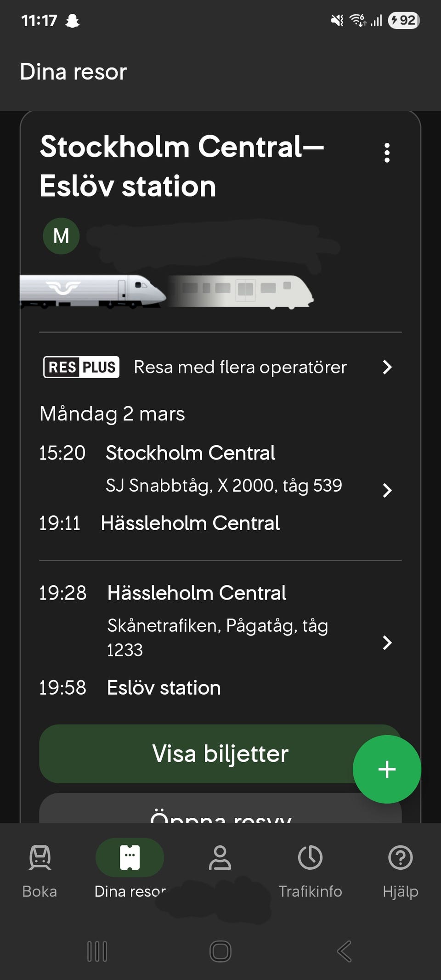Switch to the Boka tab label
Image resolution: width=441 pixels, height=980 pixels.
pyautogui.click(x=40, y=891)
